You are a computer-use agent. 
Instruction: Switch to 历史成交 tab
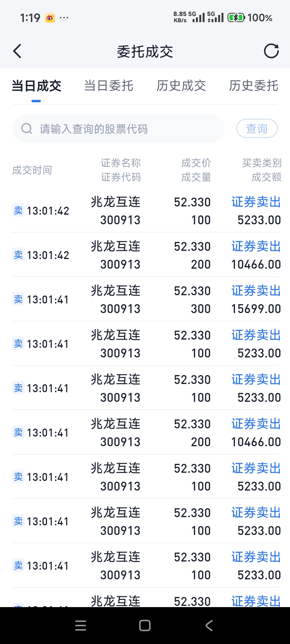point(181,86)
